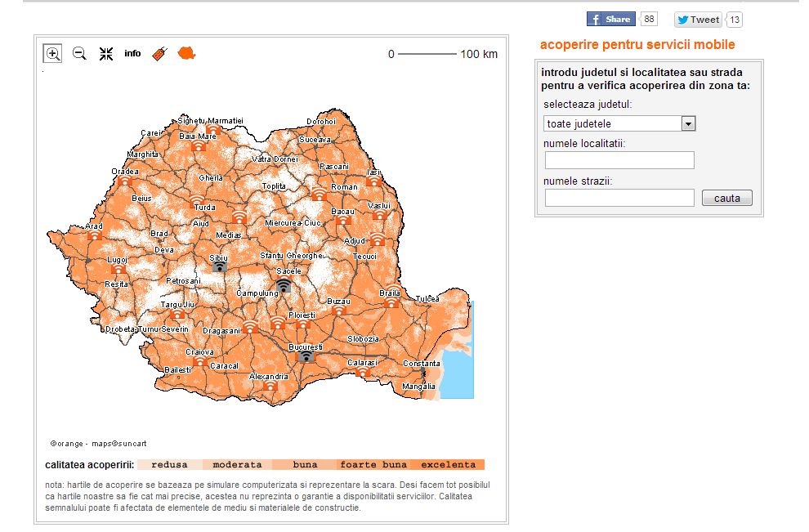Click the orange Wi-Fi marker at Oradea
Image resolution: width=809 pixels, height=532 pixels.
(x=124, y=181)
